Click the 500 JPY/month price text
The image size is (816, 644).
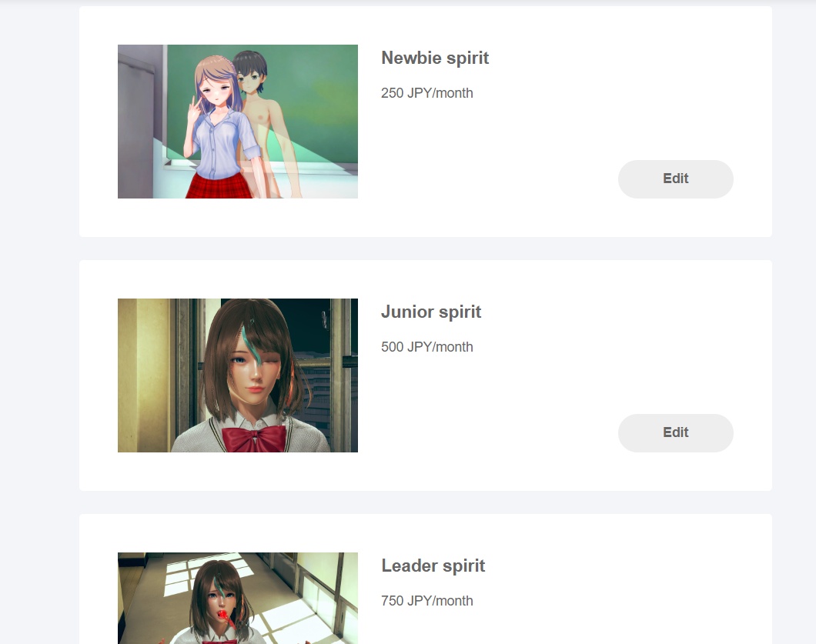426,347
